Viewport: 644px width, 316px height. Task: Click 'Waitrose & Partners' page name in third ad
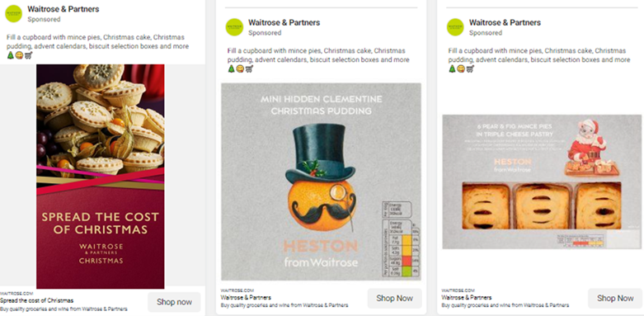tap(505, 22)
